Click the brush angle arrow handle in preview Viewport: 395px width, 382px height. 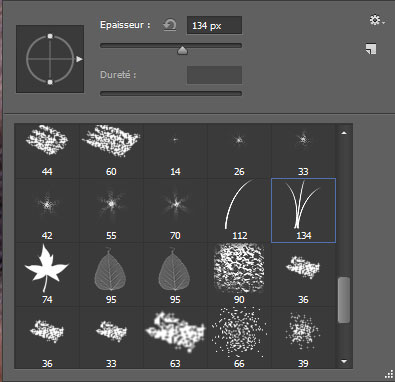(x=79, y=59)
